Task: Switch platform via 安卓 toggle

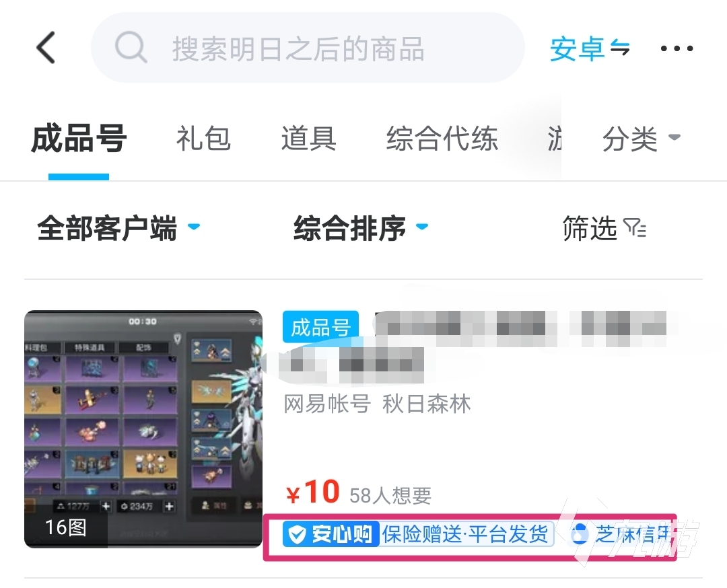Action: click(x=590, y=48)
